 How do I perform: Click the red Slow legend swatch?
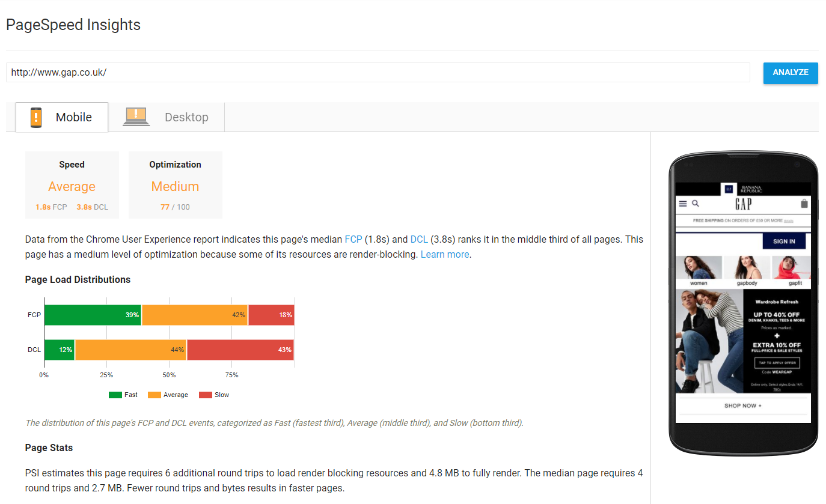(x=205, y=395)
